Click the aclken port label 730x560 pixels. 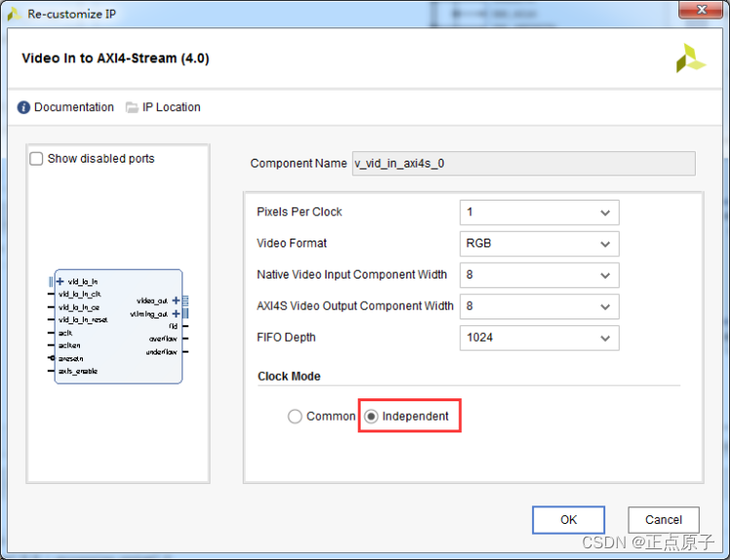click(69, 345)
